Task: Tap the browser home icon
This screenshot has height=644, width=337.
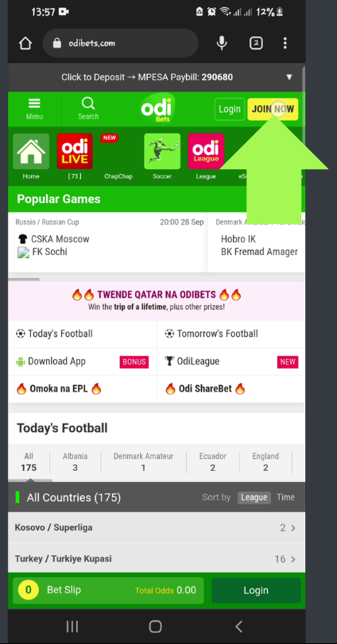Action: (25, 43)
